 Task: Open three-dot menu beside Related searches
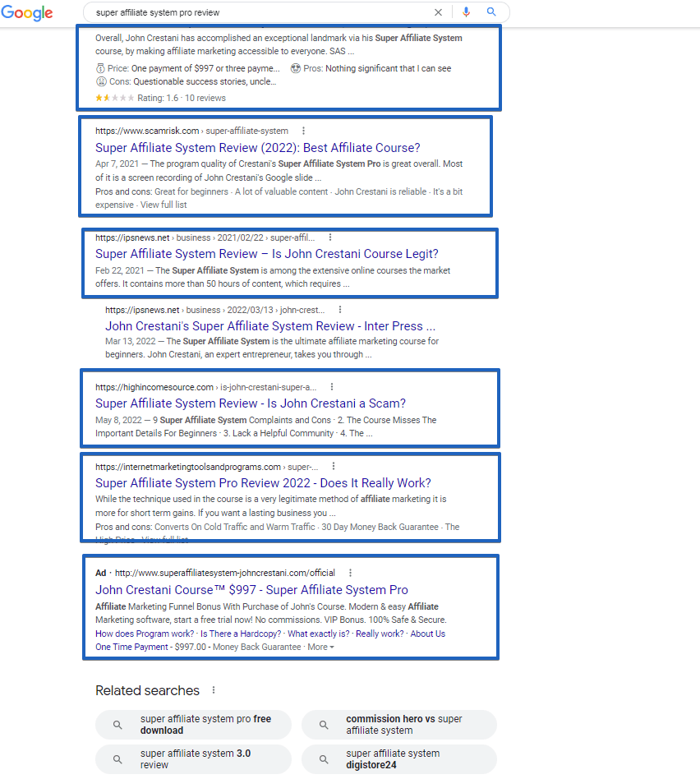[x=214, y=690]
